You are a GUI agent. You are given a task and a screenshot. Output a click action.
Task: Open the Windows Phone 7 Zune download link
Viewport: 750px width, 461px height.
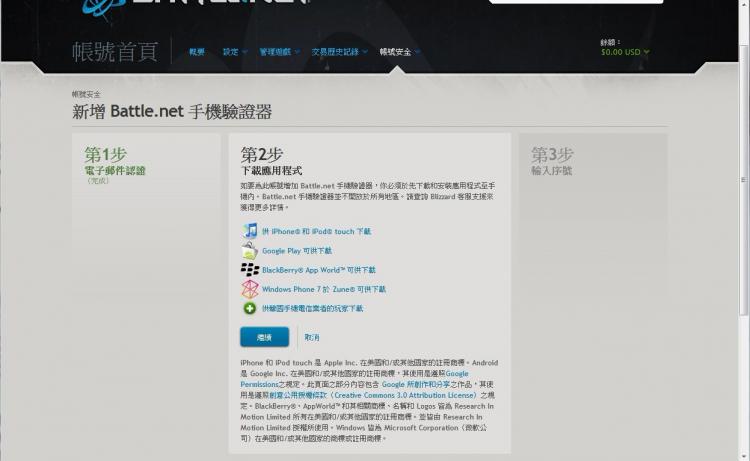(324, 289)
